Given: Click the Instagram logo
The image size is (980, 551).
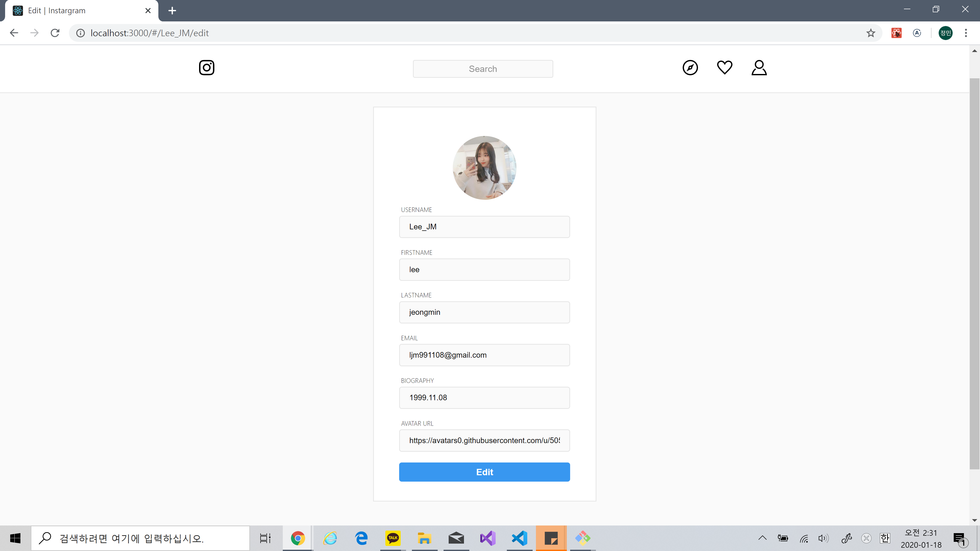Looking at the screenshot, I should [206, 68].
